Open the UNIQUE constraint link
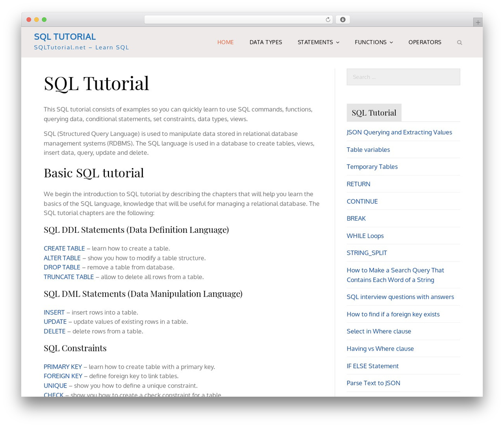504x427 pixels. click(x=56, y=386)
